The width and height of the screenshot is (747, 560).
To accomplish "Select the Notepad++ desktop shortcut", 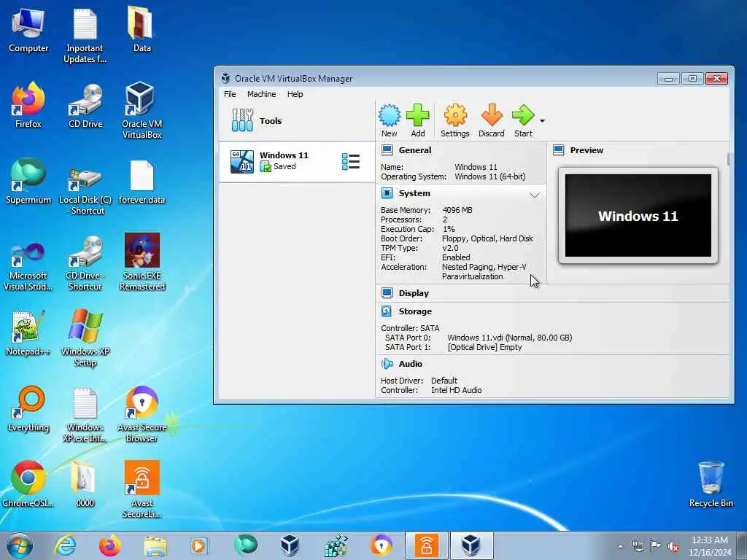I will pos(28,333).
